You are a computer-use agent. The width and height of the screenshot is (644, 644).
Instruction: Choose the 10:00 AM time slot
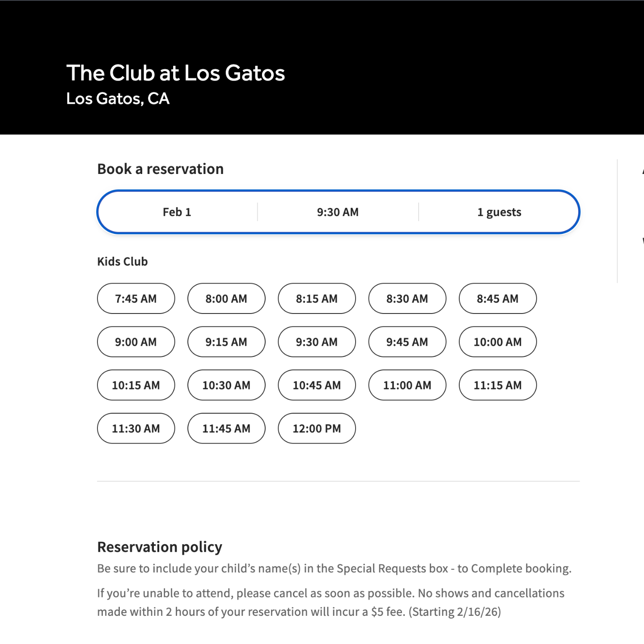[497, 342]
